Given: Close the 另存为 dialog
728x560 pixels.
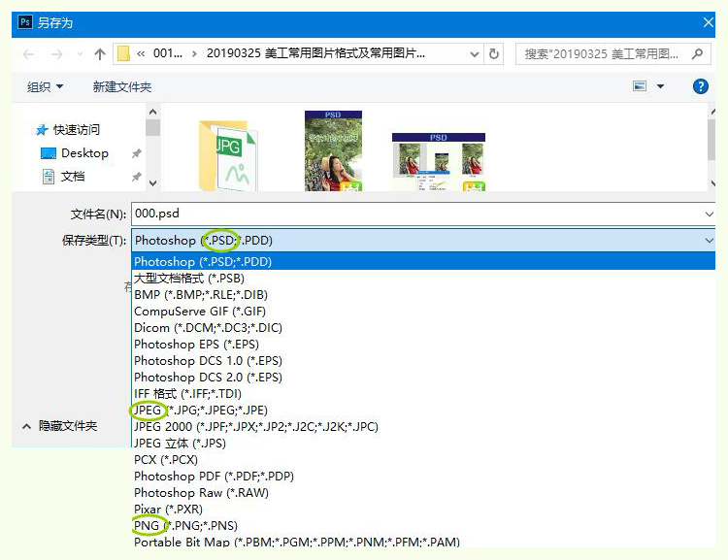Looking at the screenshot, I should pyautogui.click(x=708, y=22).
